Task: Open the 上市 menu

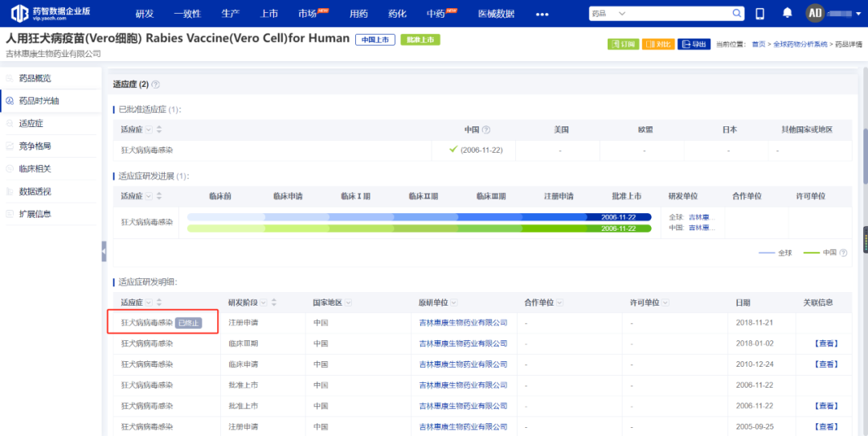Action: tap(269, 14)
